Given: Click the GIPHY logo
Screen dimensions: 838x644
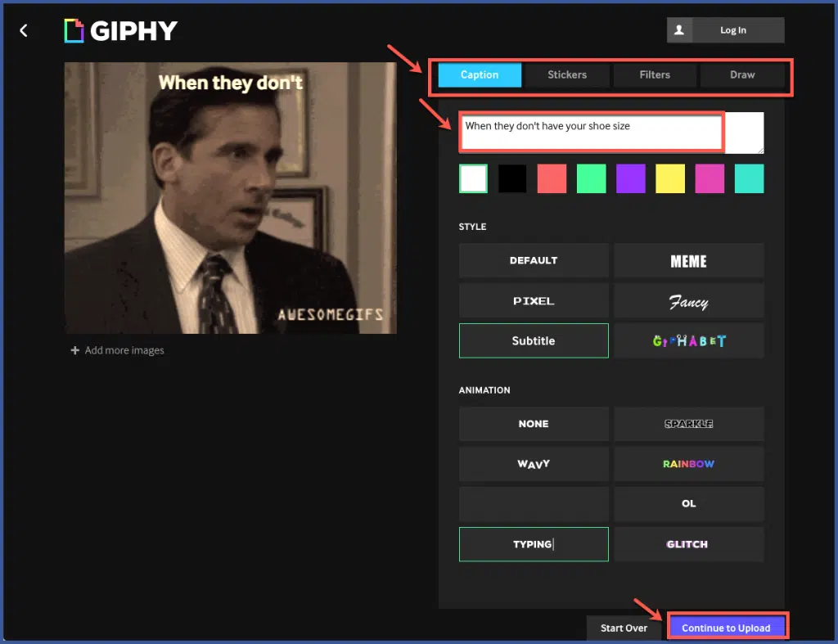Looking at the screenshot, I should [x=119, y=30].
